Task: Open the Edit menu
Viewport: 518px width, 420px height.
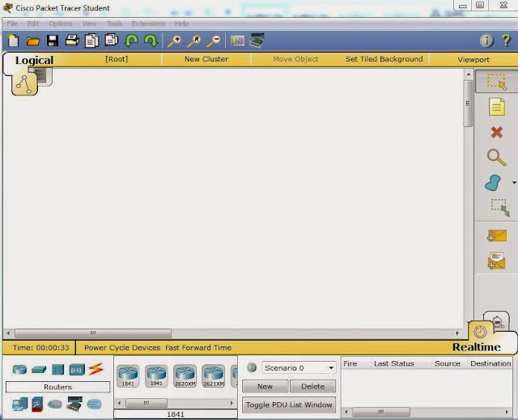Action: click(x=32, y=23)
